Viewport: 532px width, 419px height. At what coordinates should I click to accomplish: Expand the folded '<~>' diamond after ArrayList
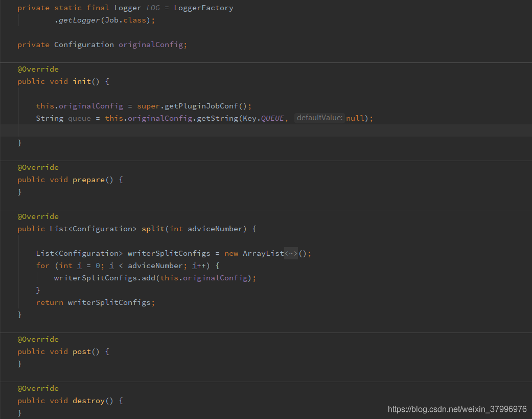[291, 253]
